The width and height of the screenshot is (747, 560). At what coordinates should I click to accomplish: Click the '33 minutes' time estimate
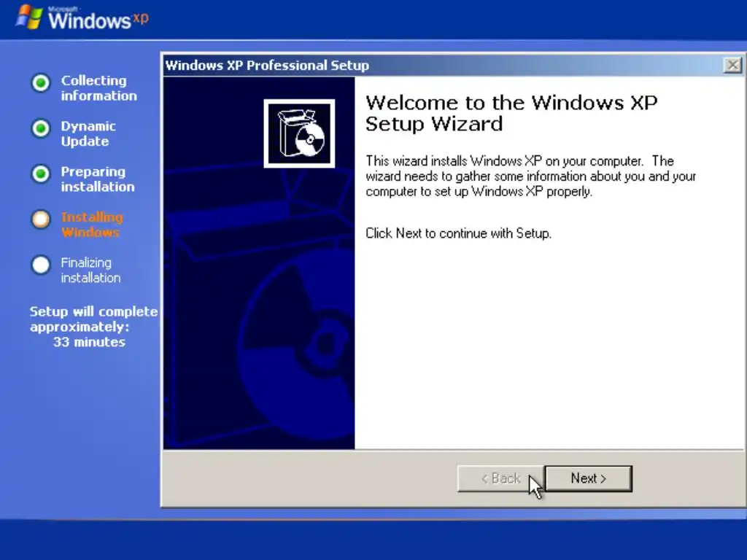click(x=89, y=342)
